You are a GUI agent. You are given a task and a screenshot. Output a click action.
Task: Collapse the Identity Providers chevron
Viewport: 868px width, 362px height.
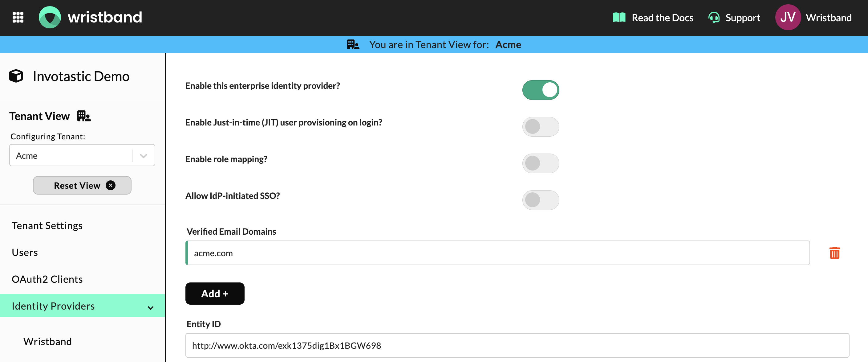point(151,307)
